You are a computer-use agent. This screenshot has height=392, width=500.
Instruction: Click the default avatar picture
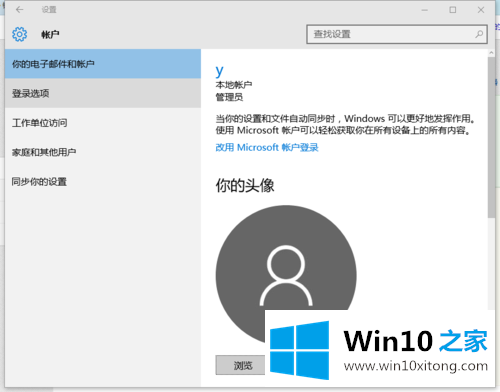tap(286, 275)
